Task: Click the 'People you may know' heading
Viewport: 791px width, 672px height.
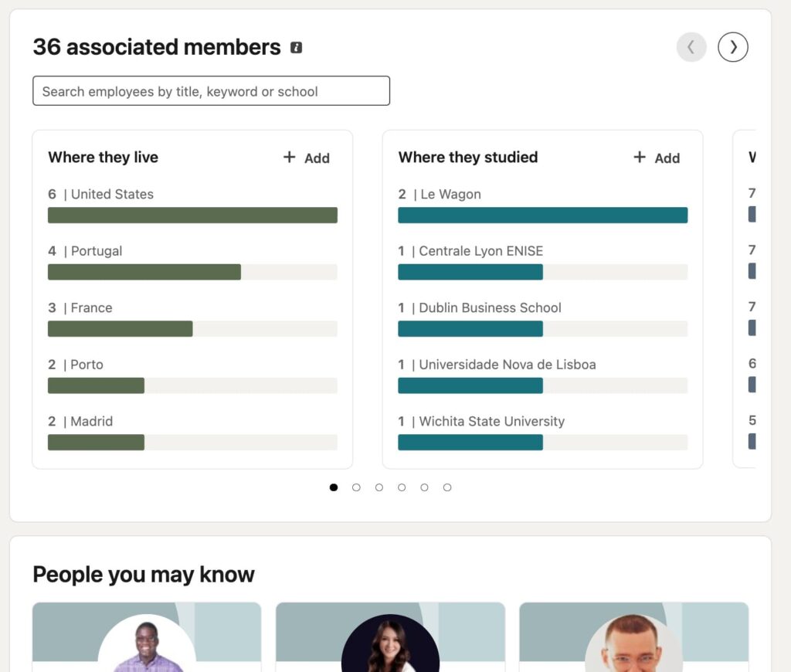Action: coord(144,575)
